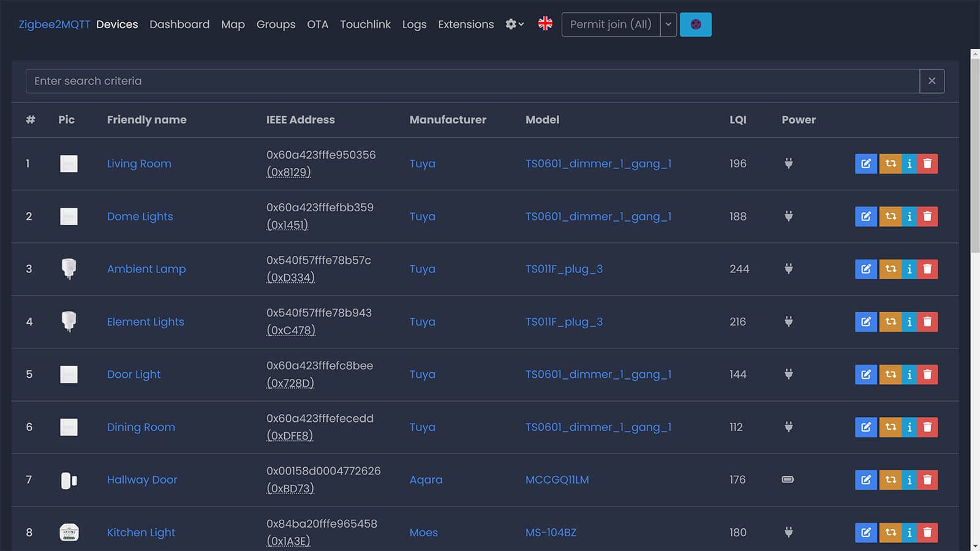Expand the Permit join device dropdown
The height and width of the screenshot is (551, 980).
click(668, 24)
